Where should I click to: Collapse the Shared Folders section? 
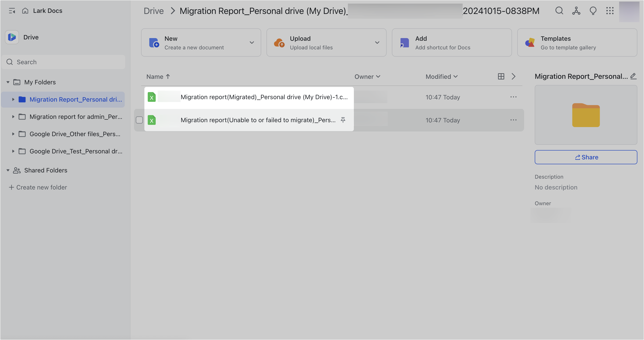[8, 170]
